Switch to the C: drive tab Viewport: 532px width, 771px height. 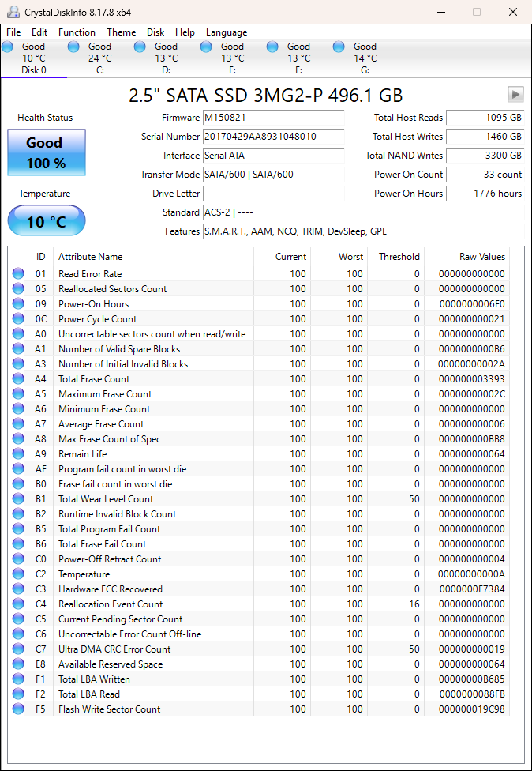click(x=99, y=58)
